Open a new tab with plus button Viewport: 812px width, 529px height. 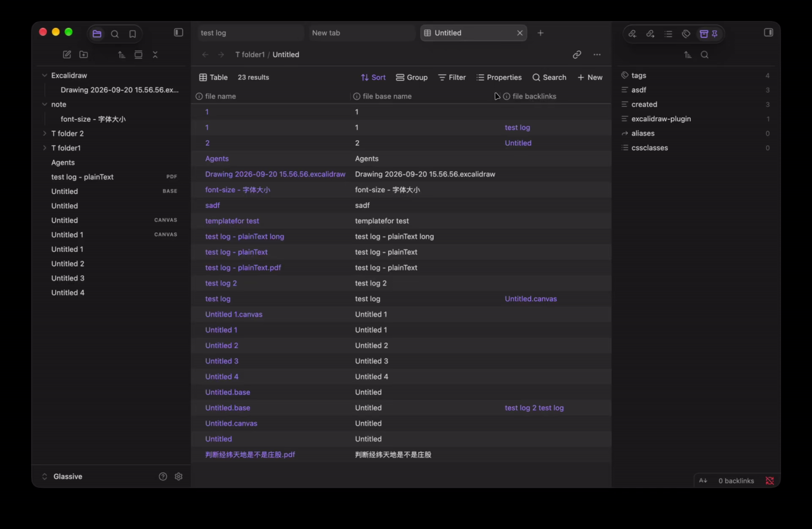pyautogui.click(x=540, y=33)
